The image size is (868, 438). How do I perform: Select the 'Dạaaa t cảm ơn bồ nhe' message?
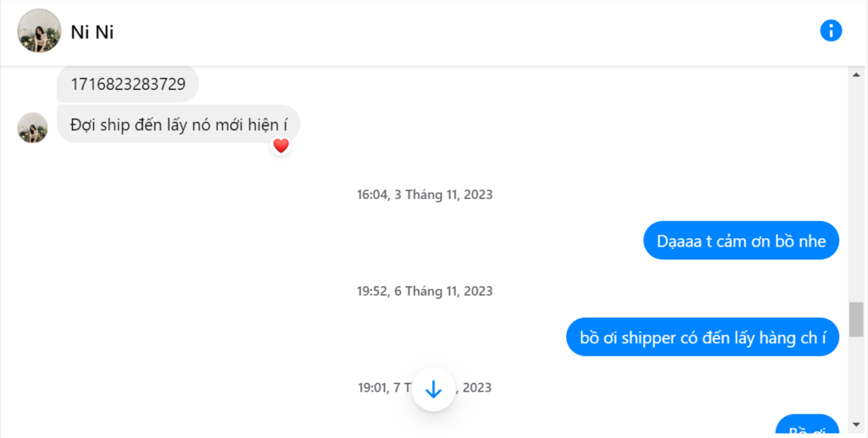tap(741, 241)
